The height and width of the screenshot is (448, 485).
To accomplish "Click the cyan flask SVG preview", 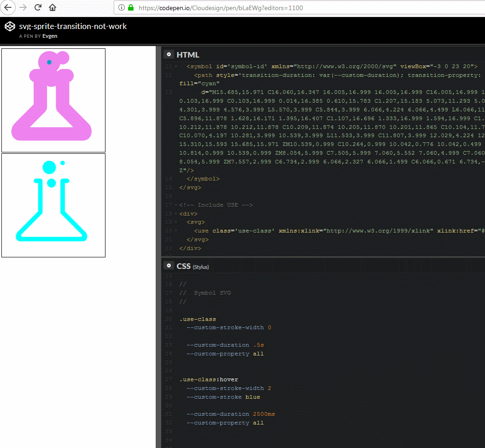I will point(53,205).
